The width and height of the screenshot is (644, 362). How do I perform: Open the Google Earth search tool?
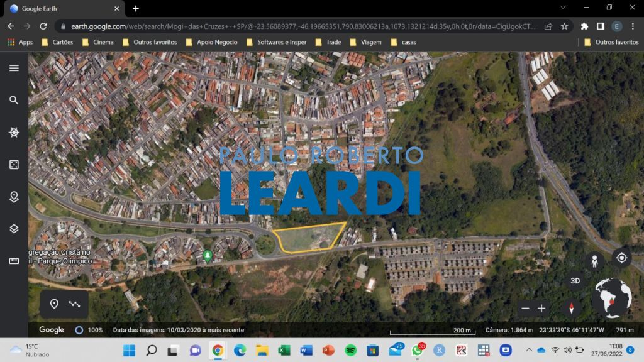click(x=14, y=100)
